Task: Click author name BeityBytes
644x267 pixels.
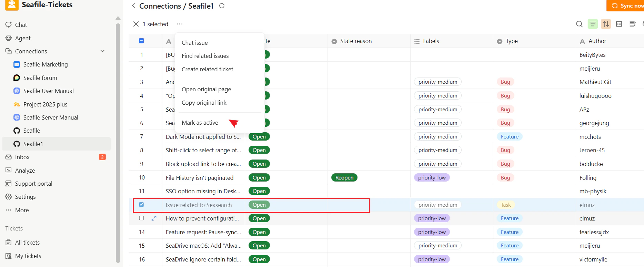Action: [592, 55]
